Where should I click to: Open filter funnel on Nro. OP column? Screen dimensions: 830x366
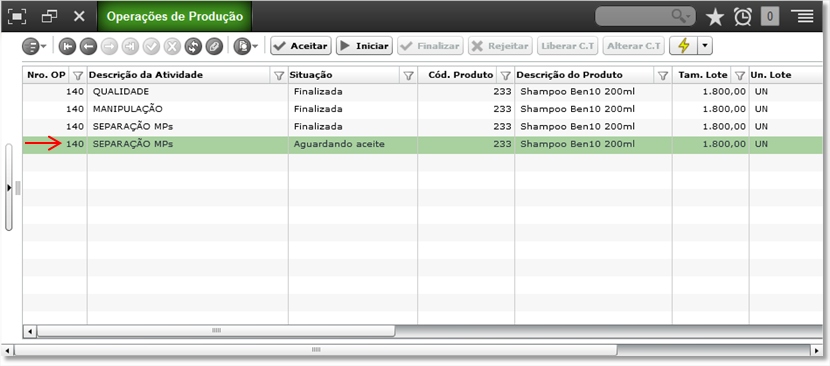(x=78, y=76)
